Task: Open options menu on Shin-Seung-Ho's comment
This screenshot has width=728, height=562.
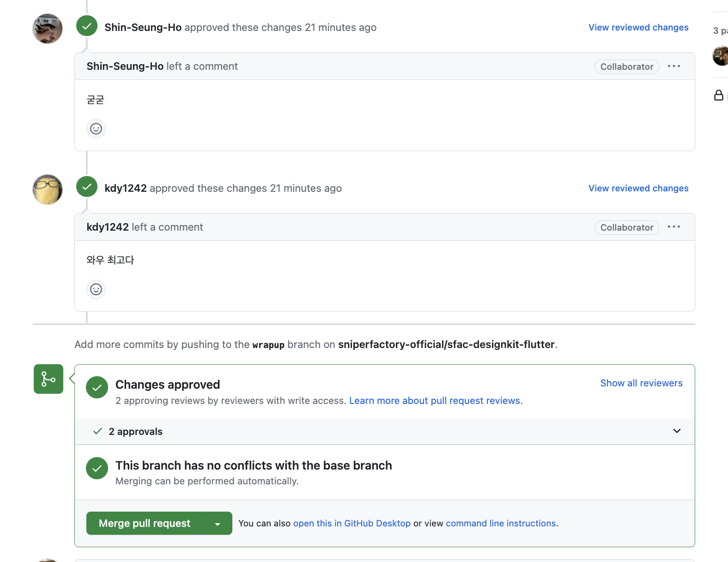Action: pos(674,66)
